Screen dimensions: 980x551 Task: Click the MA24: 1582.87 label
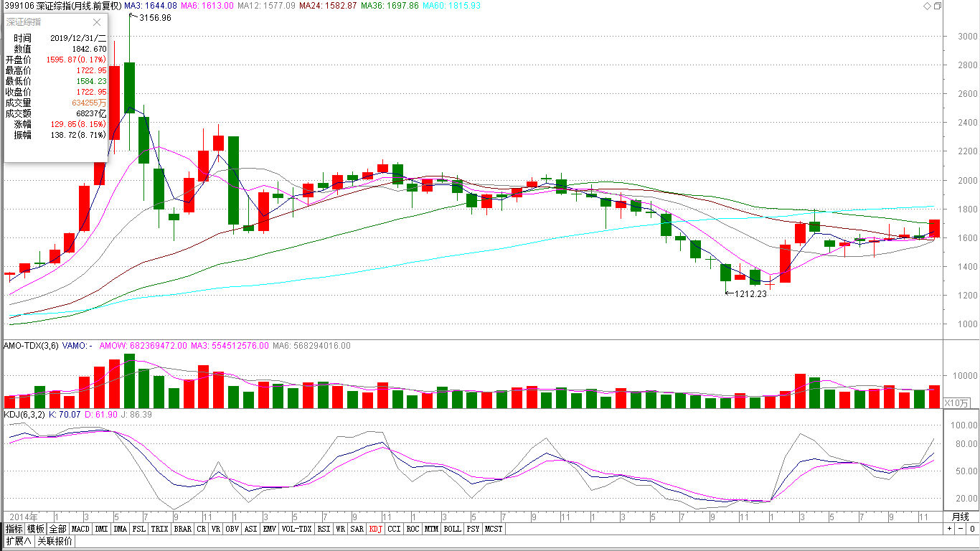pyautogui.click(x=328, y=6)
